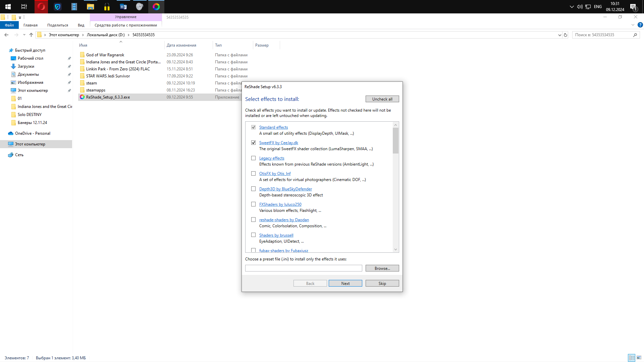The image size is (644, 362).
Task: Open the recent locations dropdown arrow
Action: [x=24, y=35]
